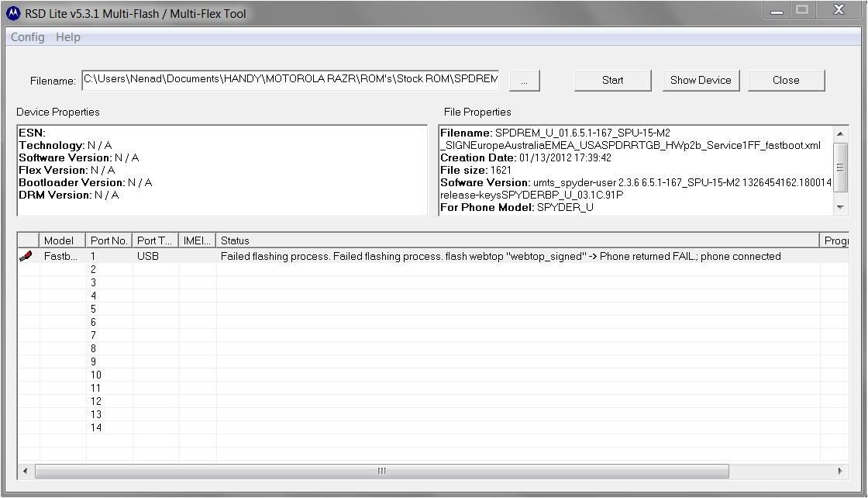
Task: Click the Failed flashing process status text
Action: pyautogui.click(x=501, y=257)
